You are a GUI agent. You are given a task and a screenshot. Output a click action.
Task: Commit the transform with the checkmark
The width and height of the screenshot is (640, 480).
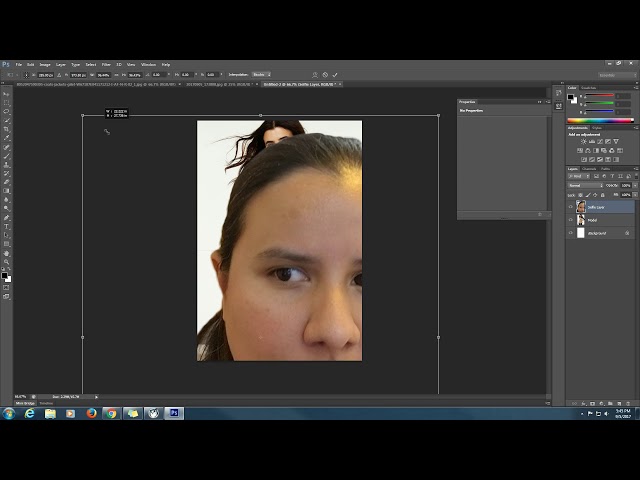coord(335,75)
